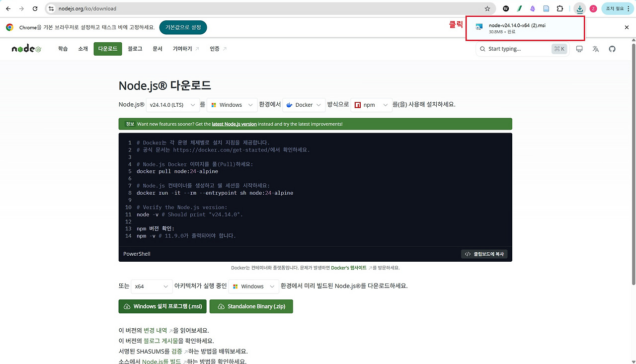
Task: Open the Extensions puzzle piece menu
Action: [x=560, y=8]
